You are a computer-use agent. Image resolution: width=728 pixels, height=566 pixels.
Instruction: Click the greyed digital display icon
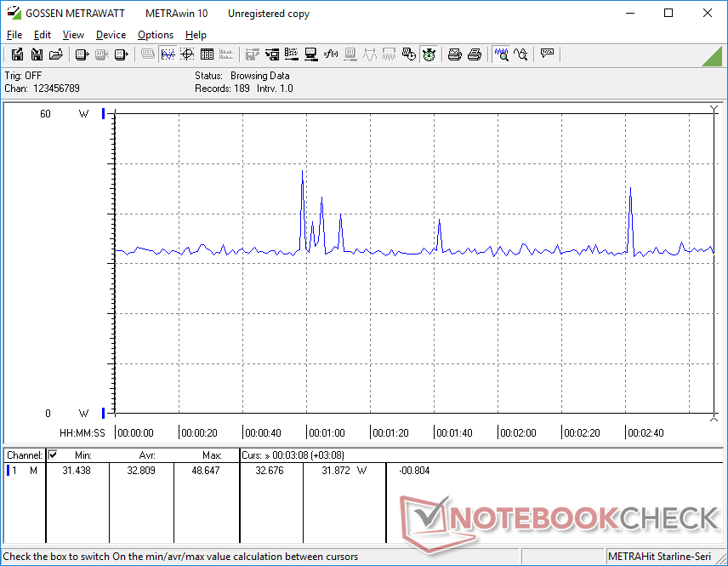pos(148,54)
